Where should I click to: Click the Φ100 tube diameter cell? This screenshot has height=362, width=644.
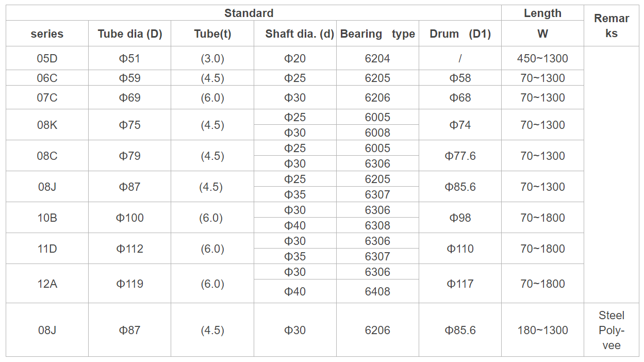click(130, 218)
